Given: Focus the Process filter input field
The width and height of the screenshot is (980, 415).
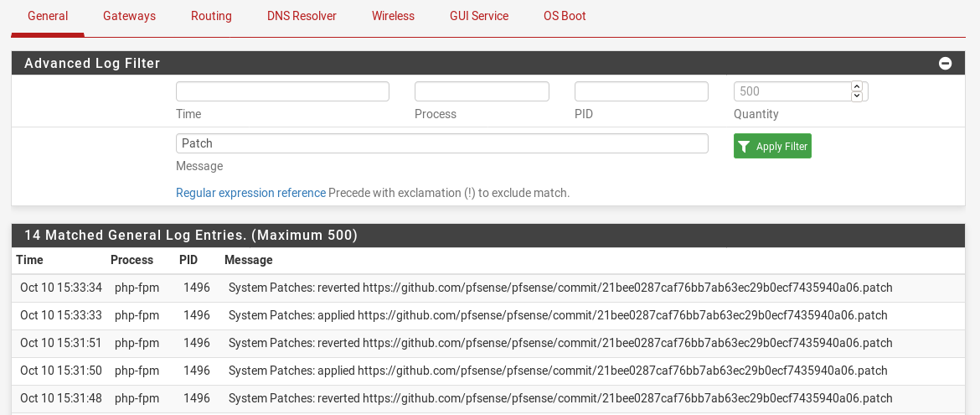Looking at the screenshot, I should tap(482, 91).
